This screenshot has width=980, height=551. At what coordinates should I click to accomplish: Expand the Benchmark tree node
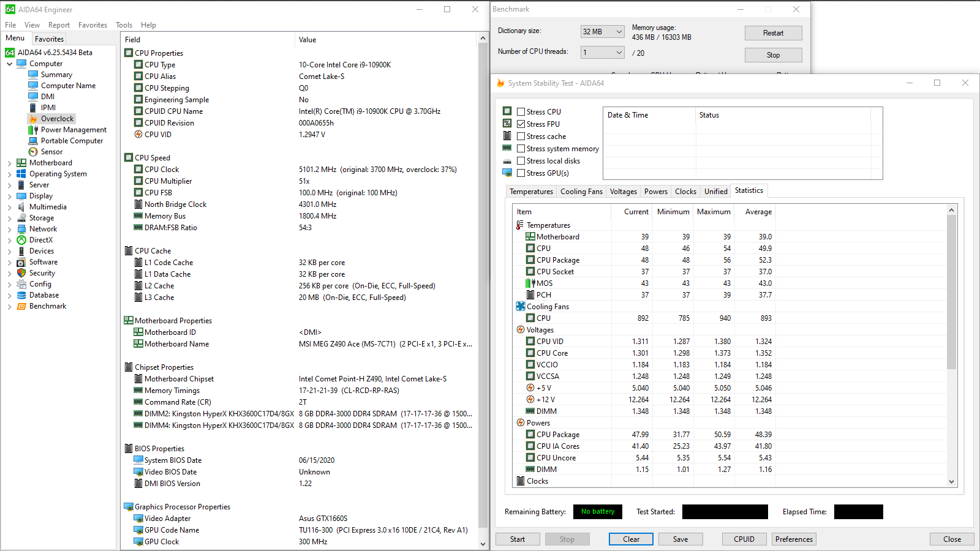coord(10,306)
